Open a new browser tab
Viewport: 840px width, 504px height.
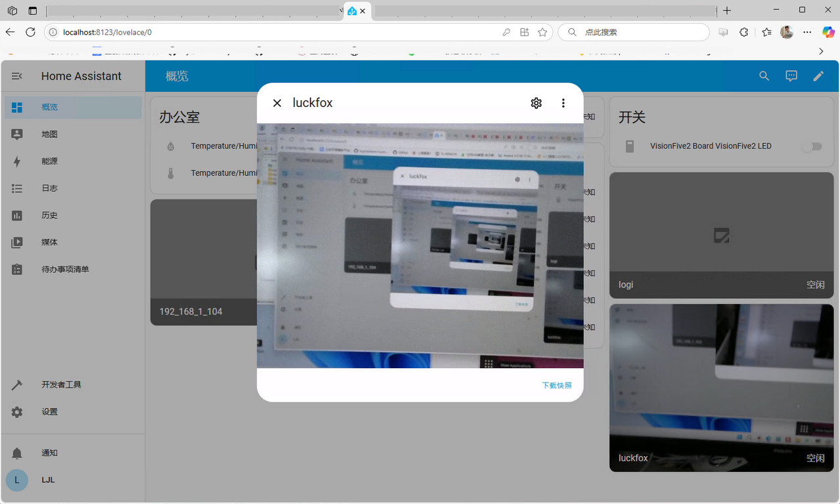click(x=727, y=10)
